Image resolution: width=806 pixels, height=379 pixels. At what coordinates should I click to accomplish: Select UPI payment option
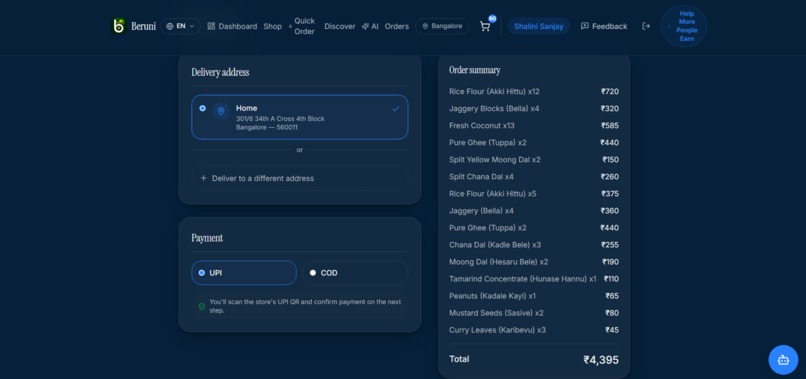click(x=244, y=273)
